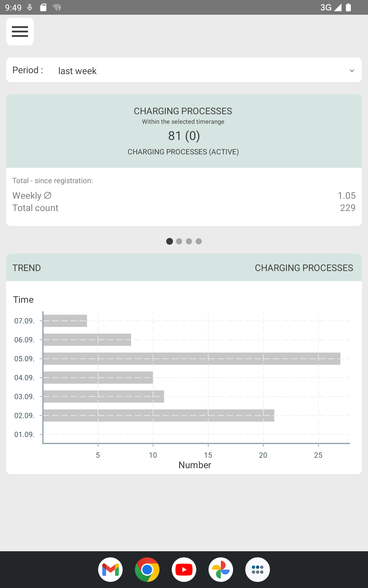Image resolution: width=368 pixels, height=588 pixels.
Task: Switch to fourth carousel page dot
Action: point(199,241)
